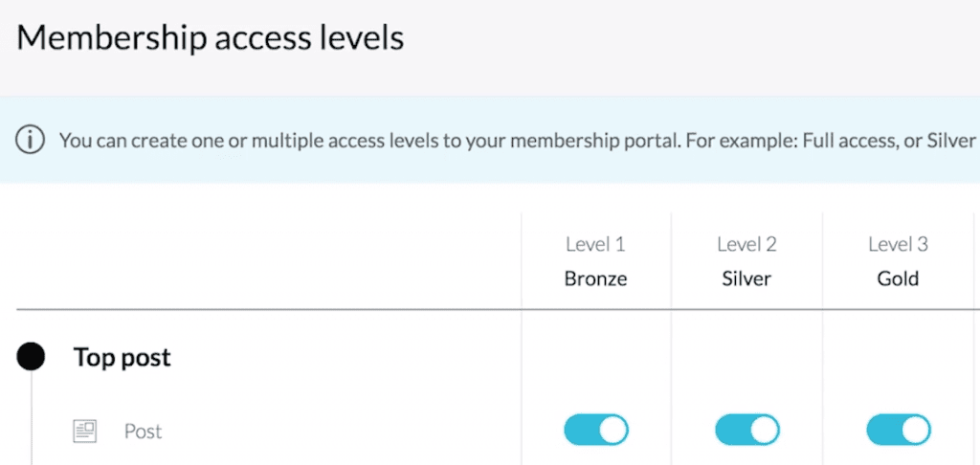Click the info circle icon in the banner
Screen dimensions: 980x465
tap(30, 141)
